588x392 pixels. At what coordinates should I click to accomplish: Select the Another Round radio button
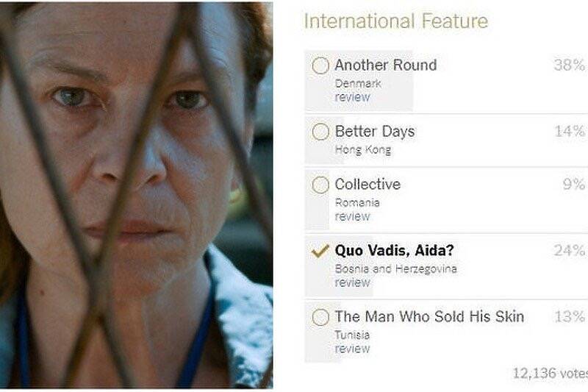point(320,66)
